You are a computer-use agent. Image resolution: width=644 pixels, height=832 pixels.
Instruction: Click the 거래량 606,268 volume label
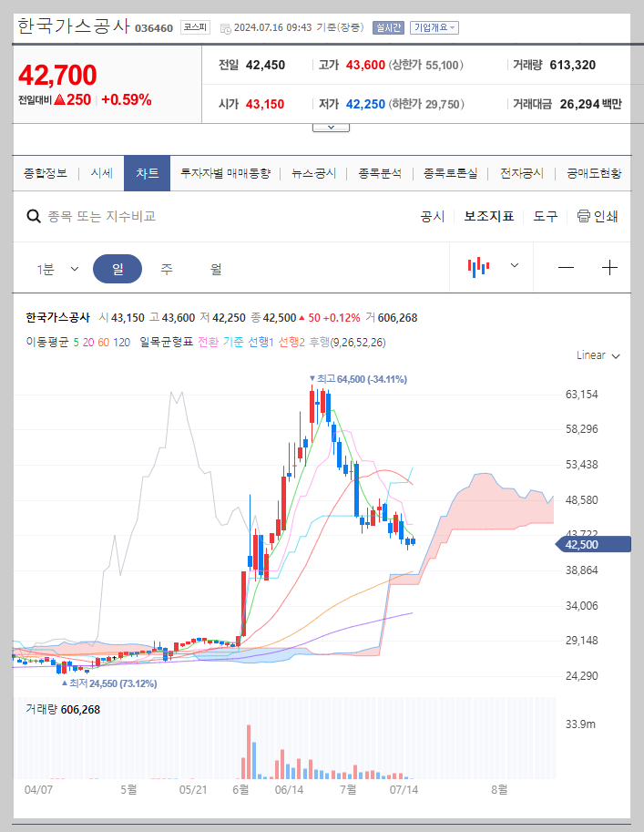click(63, 709)
